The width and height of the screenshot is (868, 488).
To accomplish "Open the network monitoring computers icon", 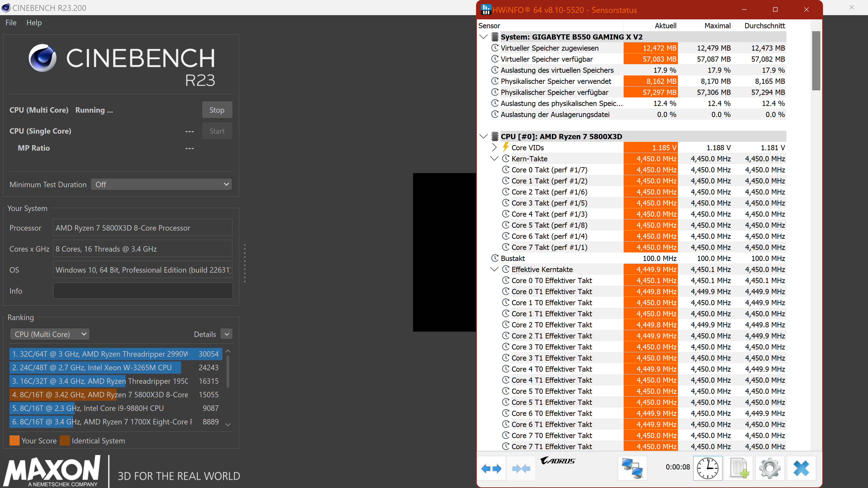I will point(632,468).
